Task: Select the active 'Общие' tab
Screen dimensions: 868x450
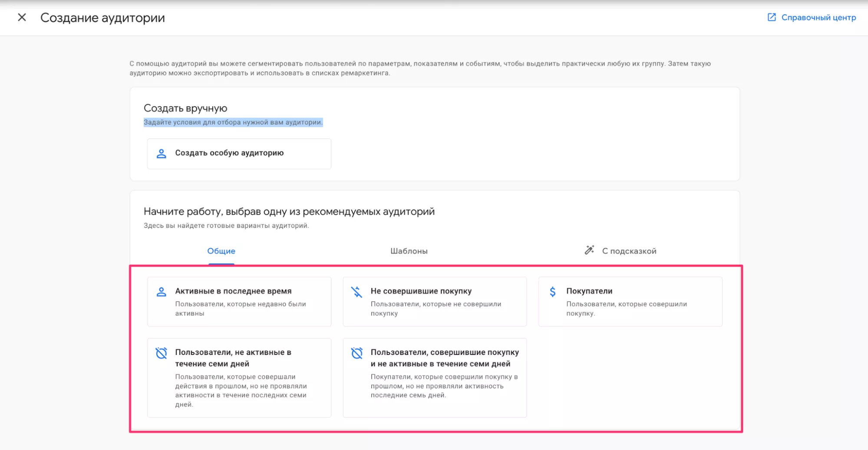Action: click(221, 251)
